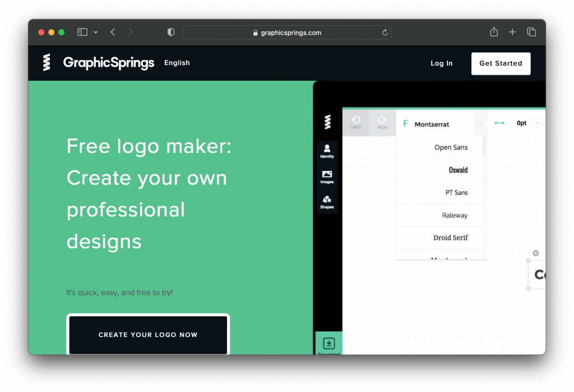Click the Create Your Logo Now button
The image size is (574, 392).
148,335
